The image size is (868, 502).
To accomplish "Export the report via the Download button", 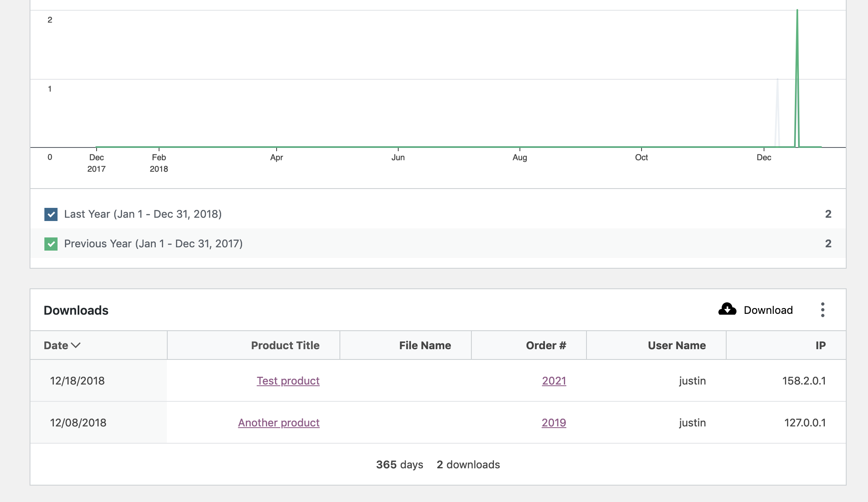I will click(x=757, y=310).
